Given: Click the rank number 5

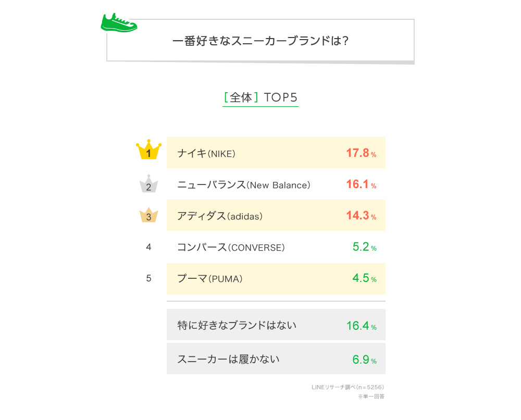Looking at the screenshot, I should click(148, 279).
